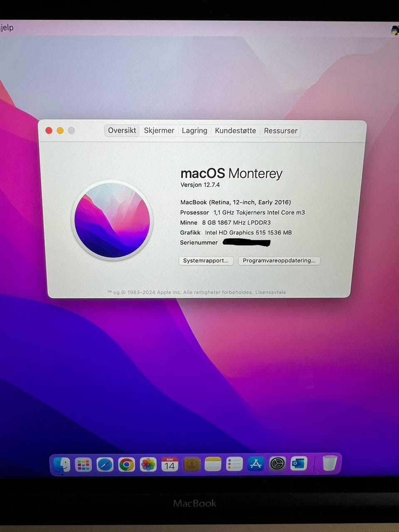Switch to the Lagring tab
The image size is (399, 532).
click(x=195, y=131)
